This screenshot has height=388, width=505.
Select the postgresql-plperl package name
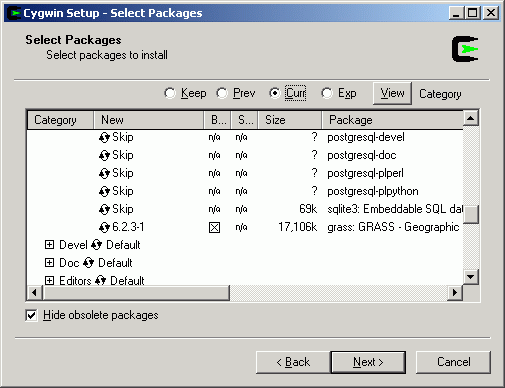pos(365,173)
